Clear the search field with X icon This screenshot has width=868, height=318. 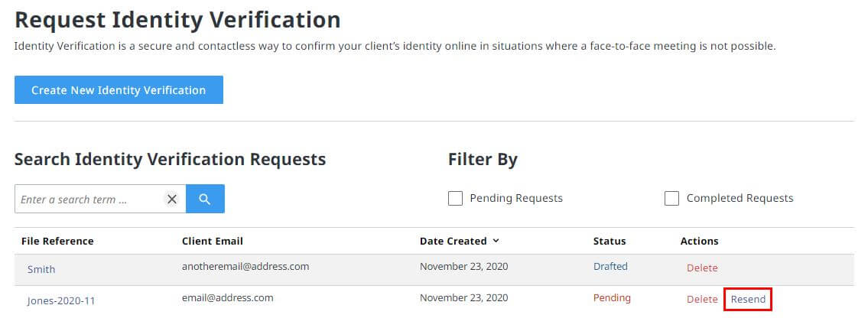(x=172, y=199)
